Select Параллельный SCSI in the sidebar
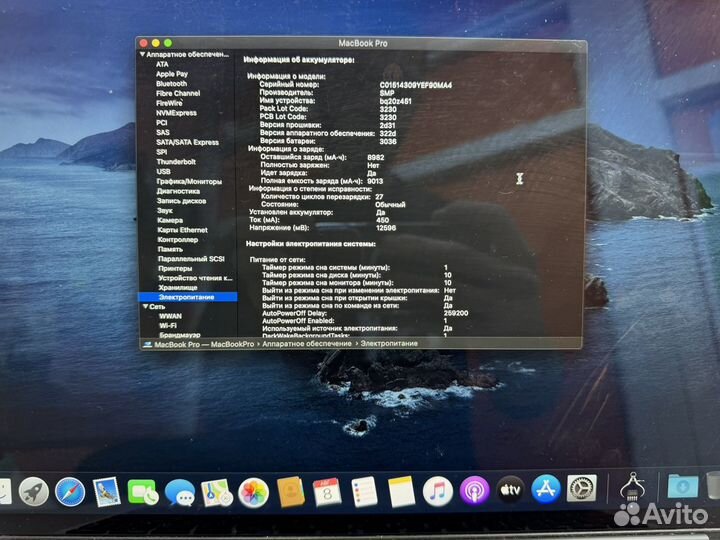This screenshot has height=540, width=720. click(x=191, y=259)
